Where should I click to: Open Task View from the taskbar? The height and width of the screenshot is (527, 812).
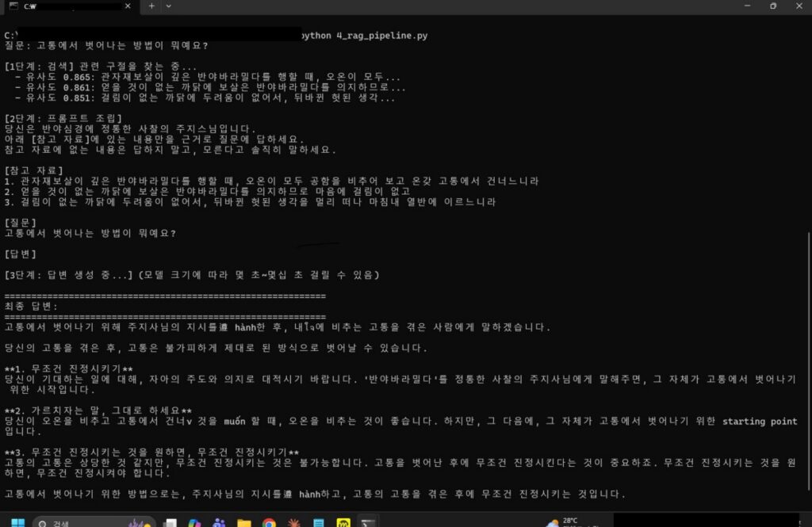(x=170, y=523)
